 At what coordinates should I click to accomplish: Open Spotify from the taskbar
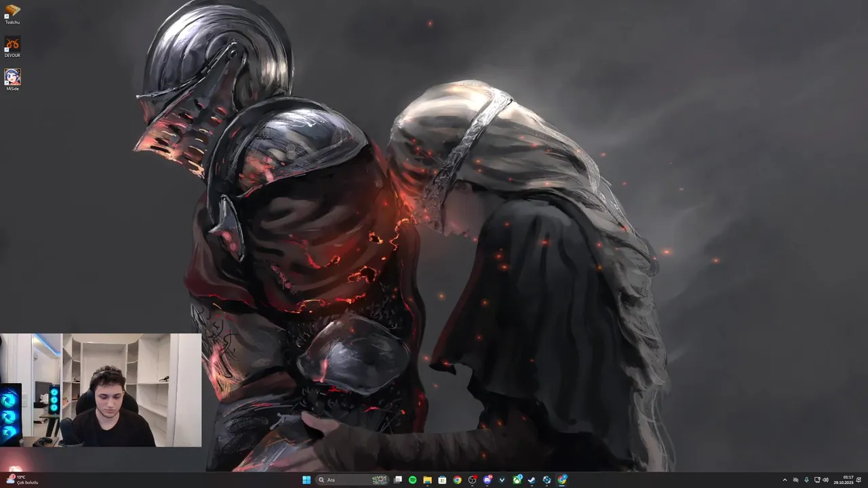point(412,480)
